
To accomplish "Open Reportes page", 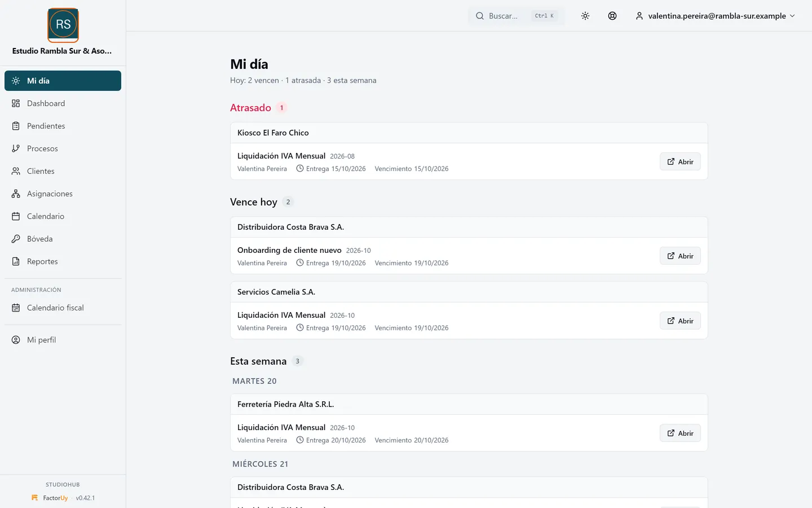I will (x=63, y=261).
